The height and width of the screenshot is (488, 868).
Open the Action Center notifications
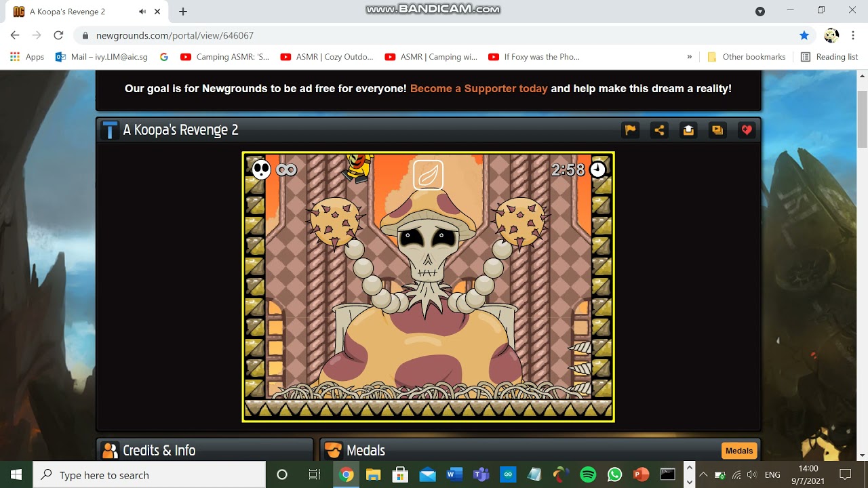(x=846, y=474)
